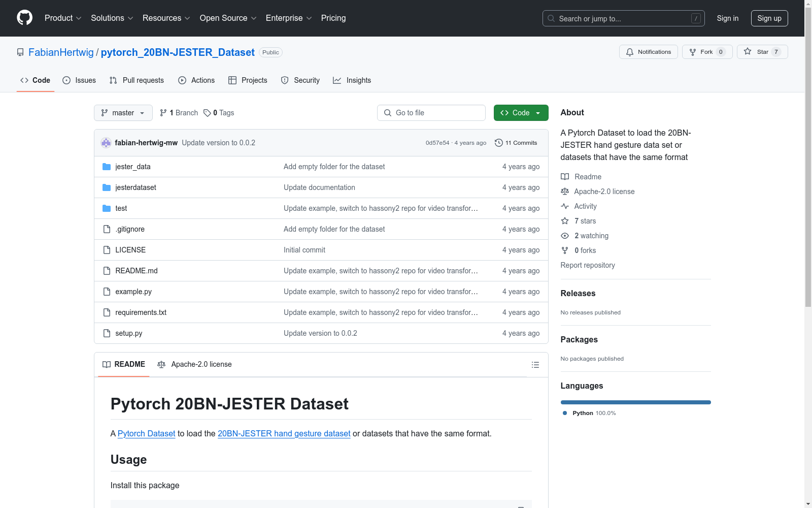The width and height of the screenshot is (812, 508).
Task: Click the Go to file search field
Action: (x=431, y=113)
